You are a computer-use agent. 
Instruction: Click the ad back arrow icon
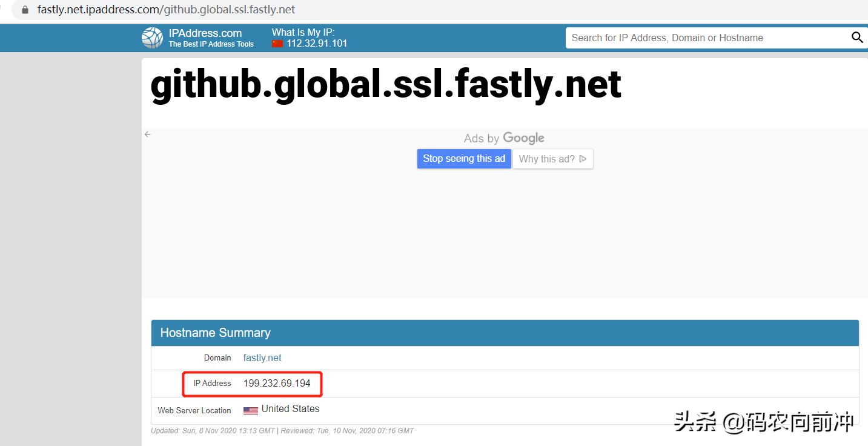[x=147, y=135]
